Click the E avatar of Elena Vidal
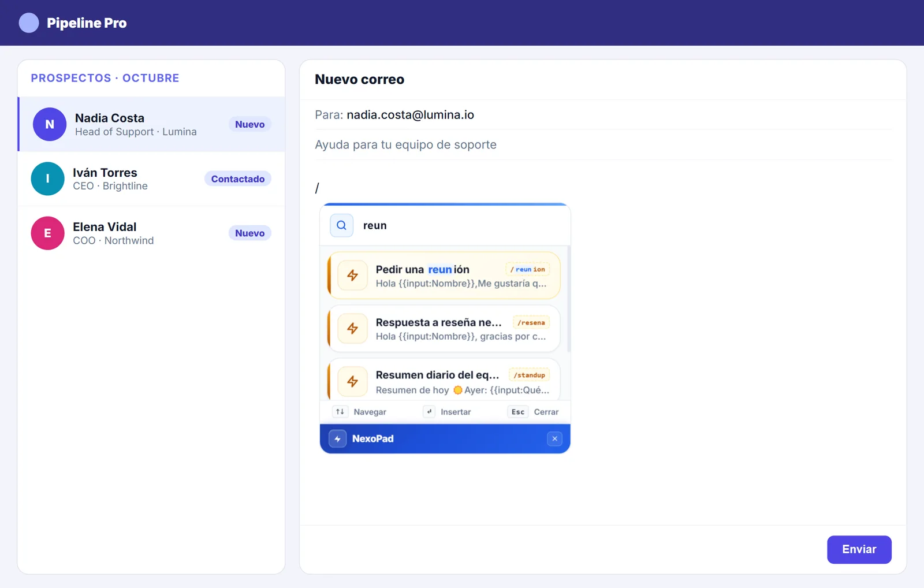 point(47,233)
